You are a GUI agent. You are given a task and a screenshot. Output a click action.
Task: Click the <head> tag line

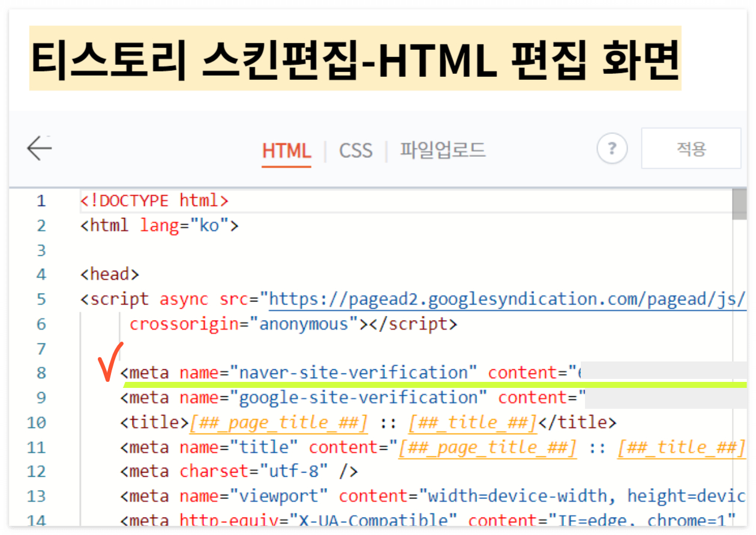pyautogui.click(x=110, y=274)
